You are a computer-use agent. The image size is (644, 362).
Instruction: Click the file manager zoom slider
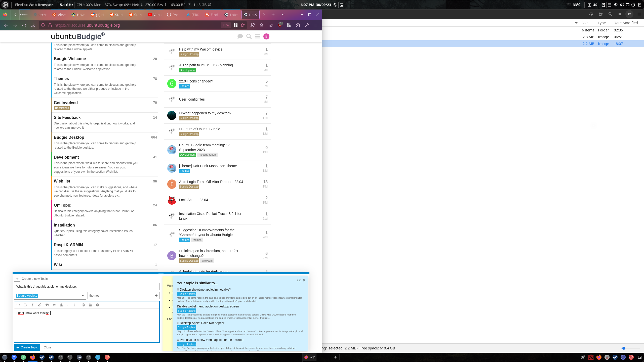pos(624,348)
